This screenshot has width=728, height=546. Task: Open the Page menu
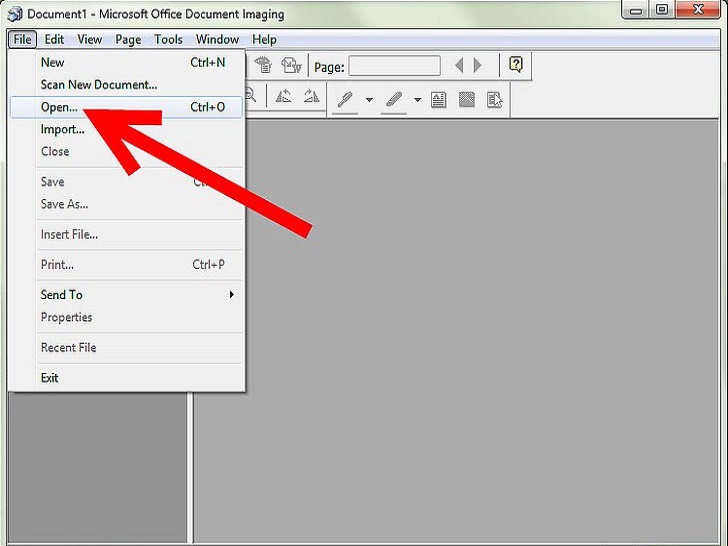[x=128, y=39]
